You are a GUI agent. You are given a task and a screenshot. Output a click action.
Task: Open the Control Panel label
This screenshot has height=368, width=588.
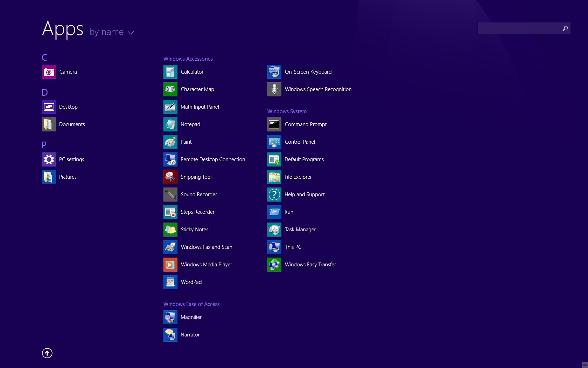[300, 142]
